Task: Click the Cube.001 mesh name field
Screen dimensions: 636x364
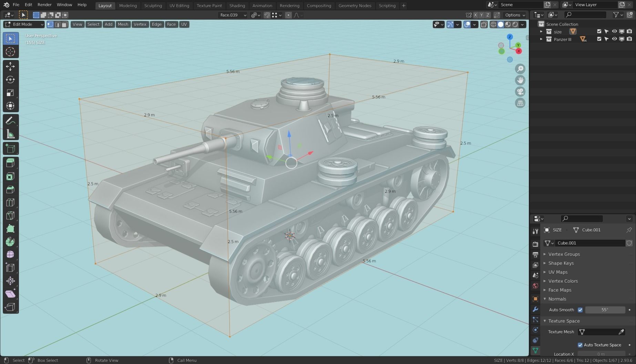Action: (x=591, y=243)
